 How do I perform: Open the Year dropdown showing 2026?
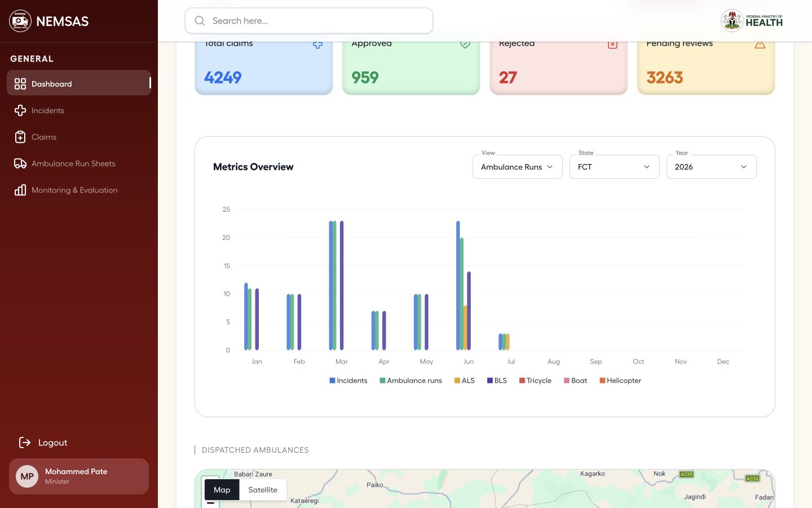click(712, 167)
